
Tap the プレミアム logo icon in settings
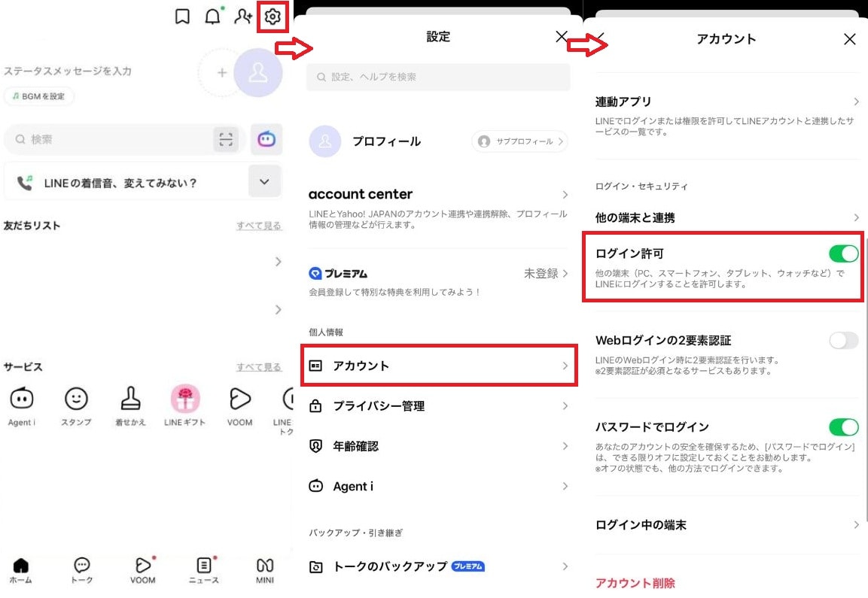315,273
